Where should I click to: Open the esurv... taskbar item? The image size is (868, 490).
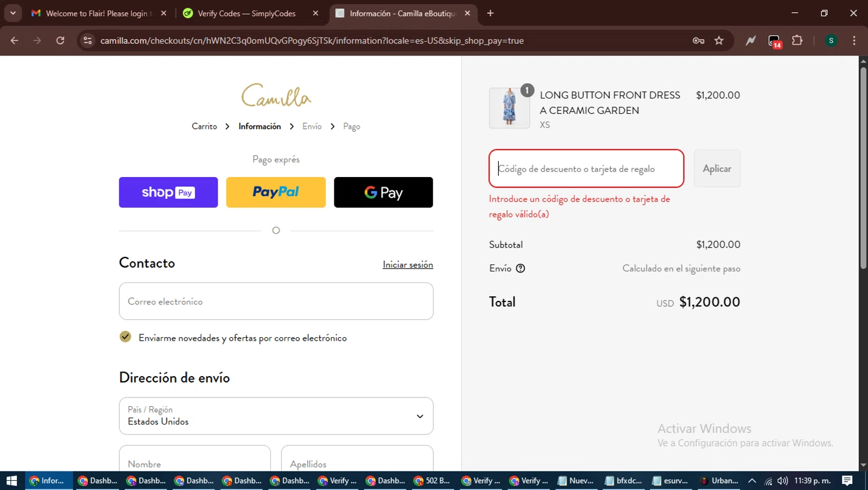click(671, 481)
